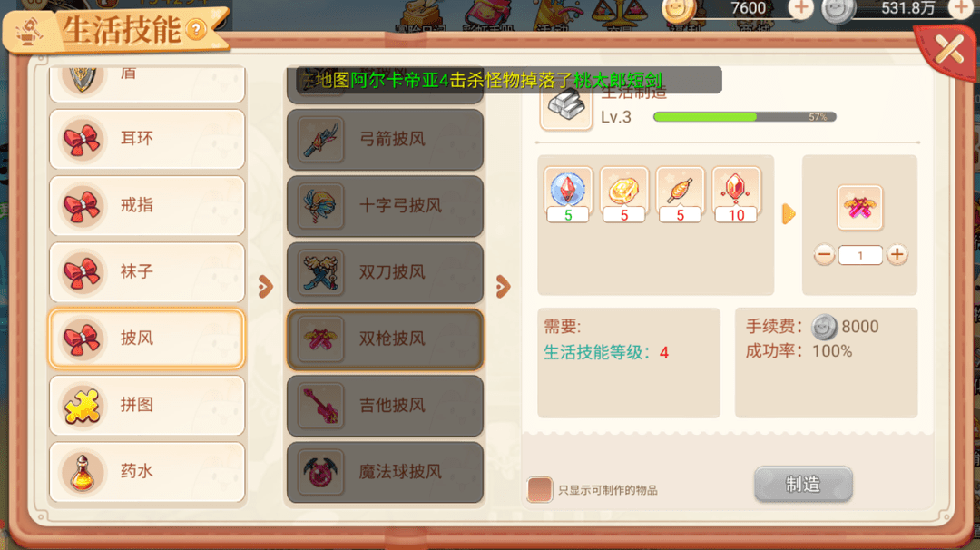Click the arrow between item list and details
980x550 pixels.
coord(503,287)
